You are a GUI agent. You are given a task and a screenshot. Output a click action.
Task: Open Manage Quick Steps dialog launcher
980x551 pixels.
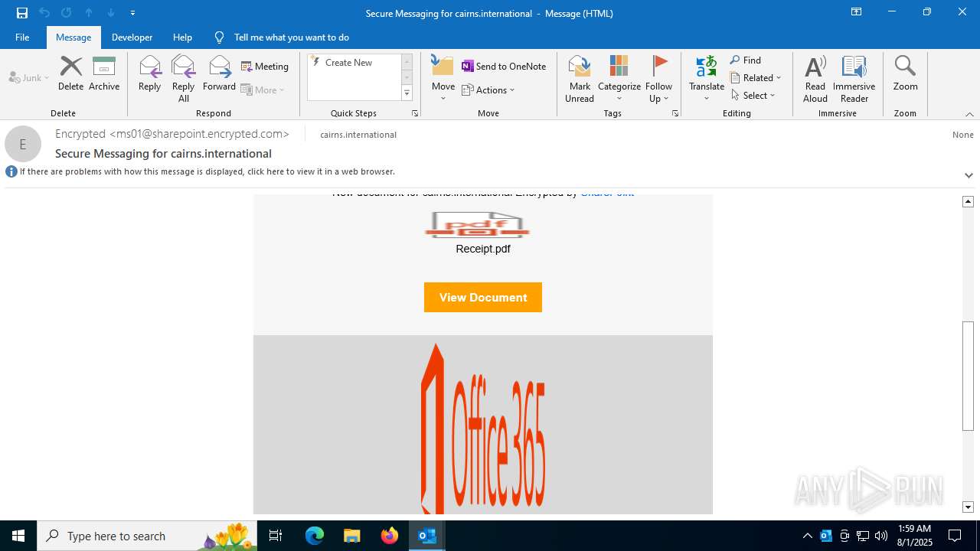click(415, 113)
